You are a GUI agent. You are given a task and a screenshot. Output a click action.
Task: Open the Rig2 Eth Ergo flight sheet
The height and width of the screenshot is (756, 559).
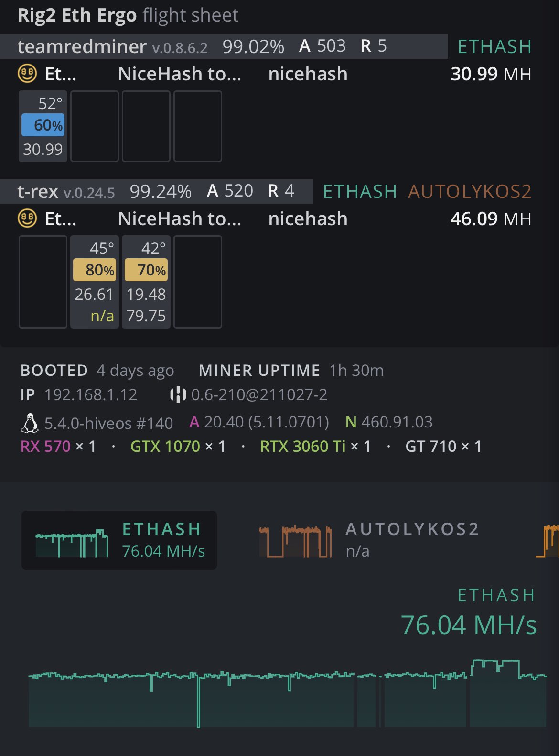(128, 15)
